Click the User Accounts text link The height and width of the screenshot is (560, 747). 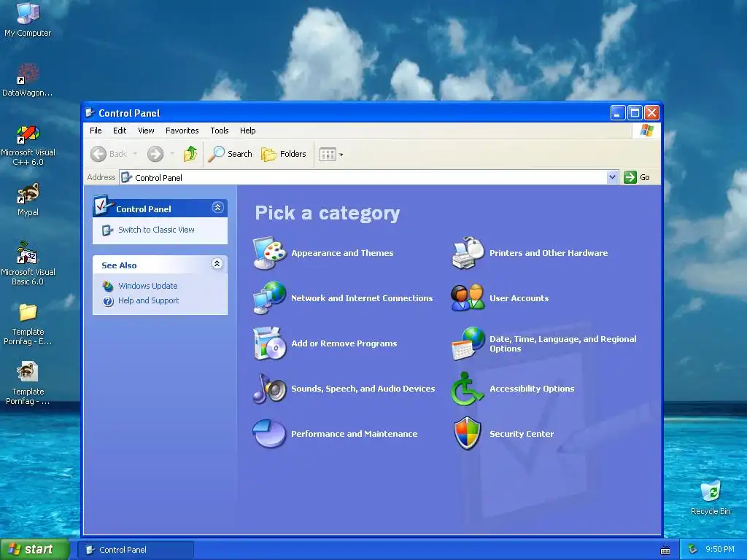click(519, 298)
